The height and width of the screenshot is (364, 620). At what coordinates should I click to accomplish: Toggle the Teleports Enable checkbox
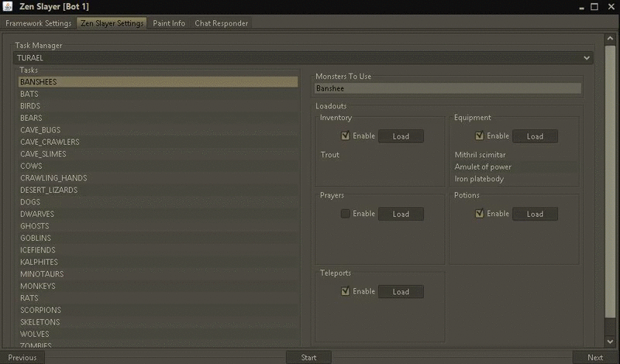tap(345, 291)
